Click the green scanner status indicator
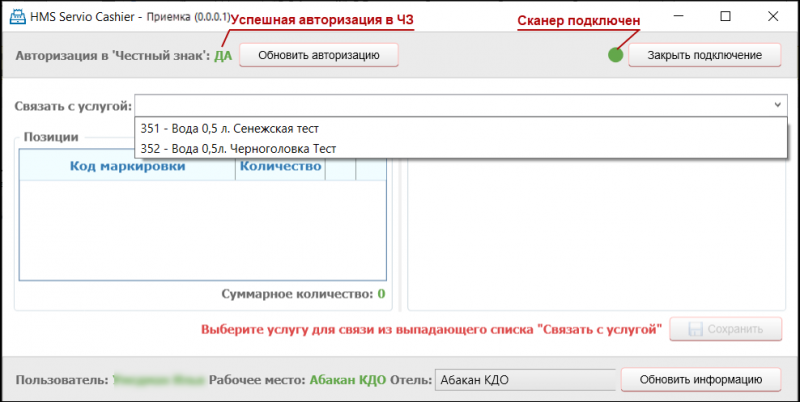 616,55
